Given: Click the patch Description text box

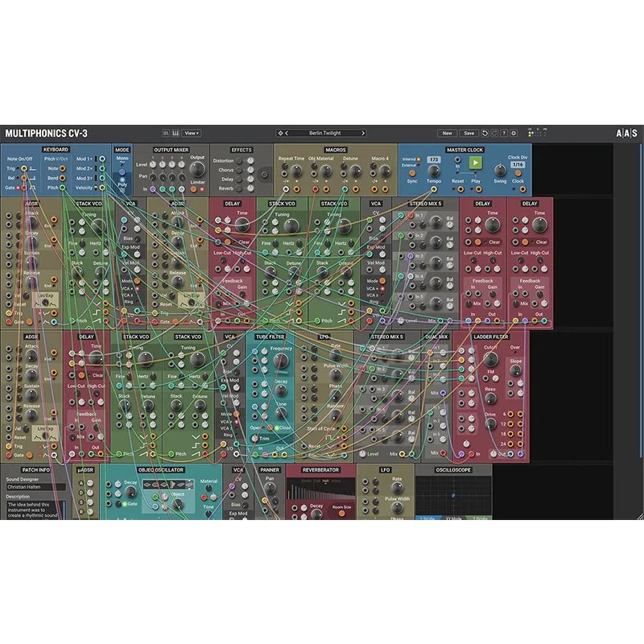Looking at the screenshot, I should point(35,510).
